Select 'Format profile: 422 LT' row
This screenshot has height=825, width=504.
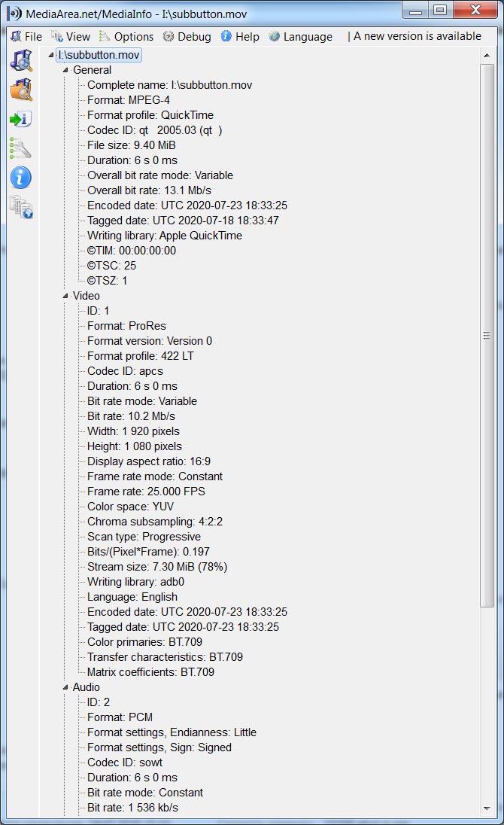pyautogui.click(x=141, y=356)
